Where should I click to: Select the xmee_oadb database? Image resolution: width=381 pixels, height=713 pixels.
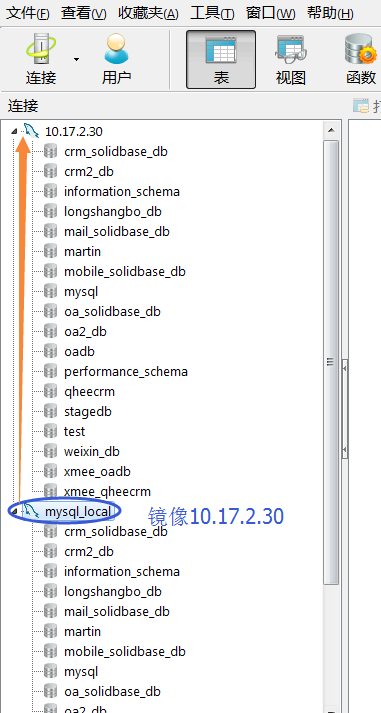point(97,472)
